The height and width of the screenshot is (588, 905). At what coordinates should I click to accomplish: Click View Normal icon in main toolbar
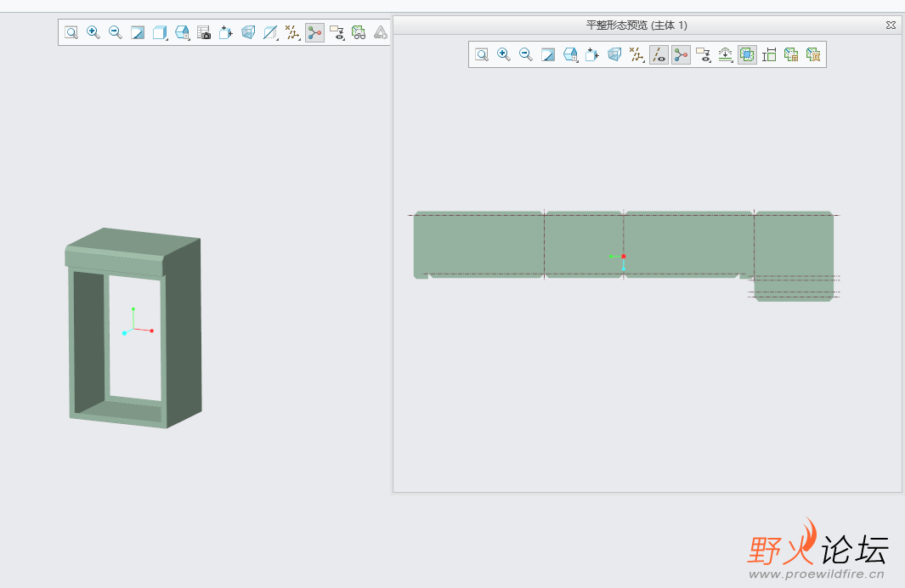(x=226, y=32)
